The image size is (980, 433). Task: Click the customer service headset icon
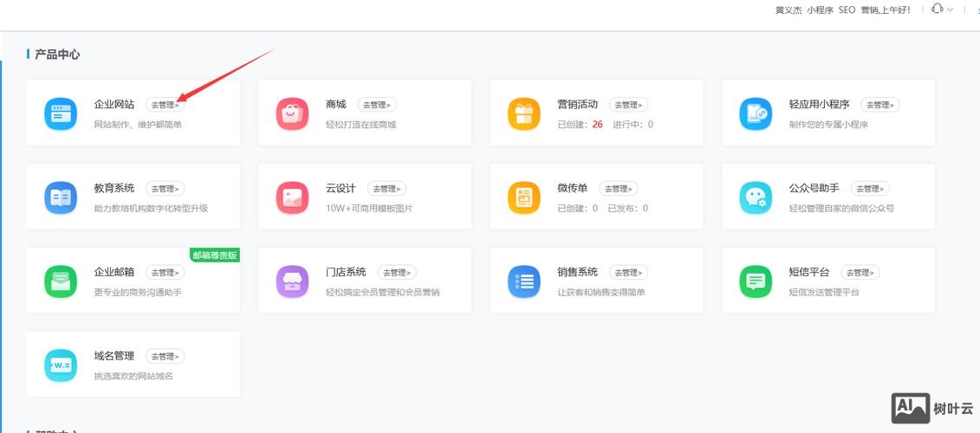(937, 10)
